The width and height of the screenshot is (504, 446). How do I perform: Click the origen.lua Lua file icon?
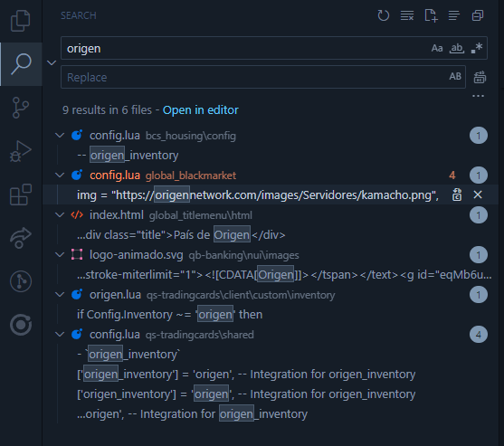(x=77, y=295)
